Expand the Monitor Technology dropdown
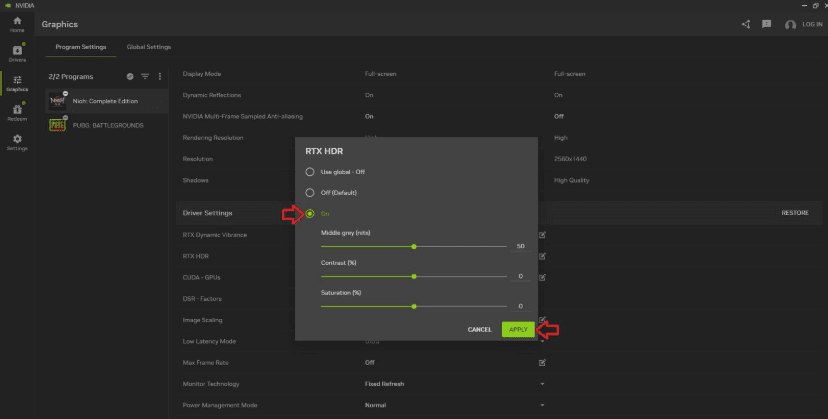828x419 pixels. click(542, 384)
